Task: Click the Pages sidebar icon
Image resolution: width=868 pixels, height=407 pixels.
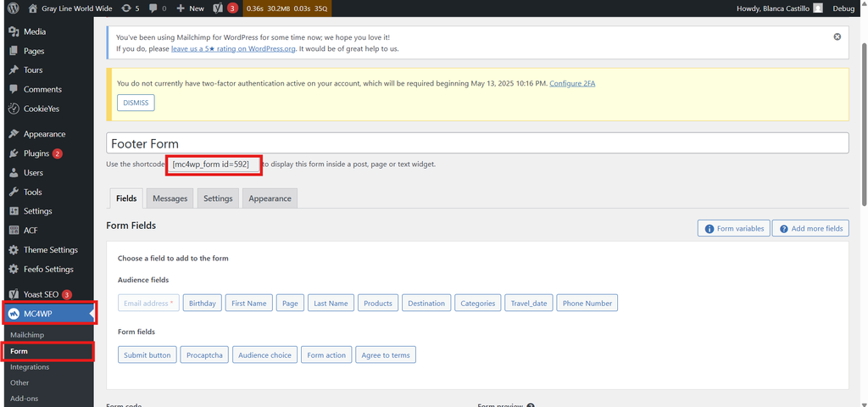Action: pyautogui.click(x=14, y=51)
